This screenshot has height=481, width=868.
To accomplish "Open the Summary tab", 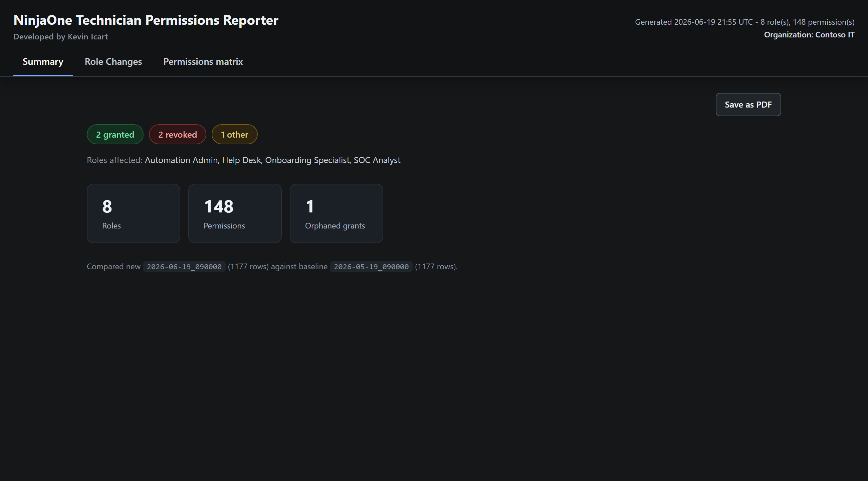I will pyautogui.click(x=43, y=62).
